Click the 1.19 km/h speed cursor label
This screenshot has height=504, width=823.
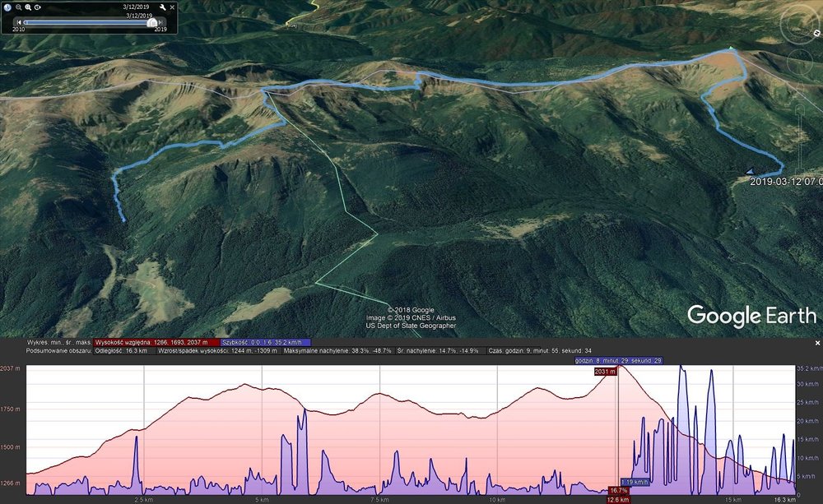coord(635,482)
